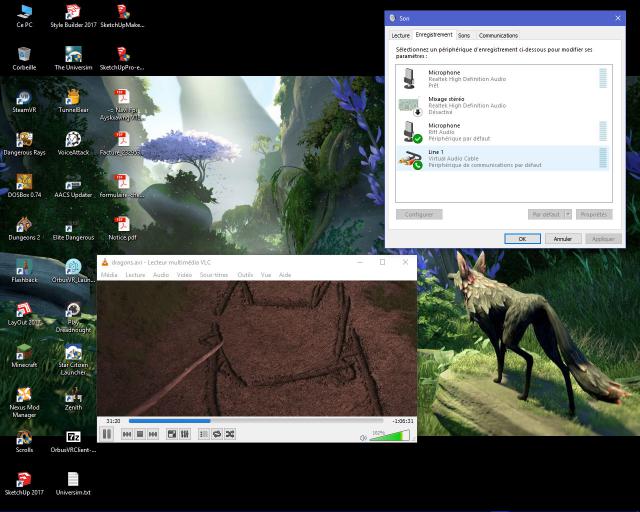
Task: Select the Minecraft desktop shortcut
Action: 24,356
